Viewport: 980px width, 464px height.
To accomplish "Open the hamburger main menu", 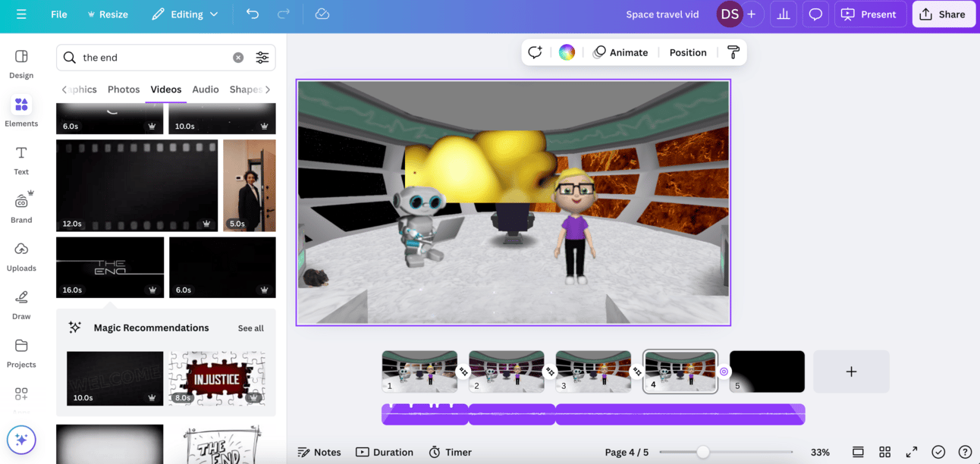I will (21, 14).
